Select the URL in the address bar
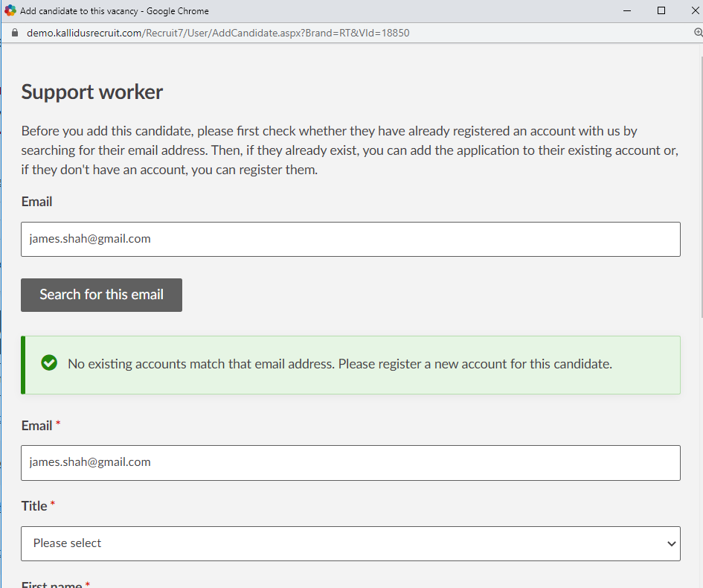 (218, 33)
